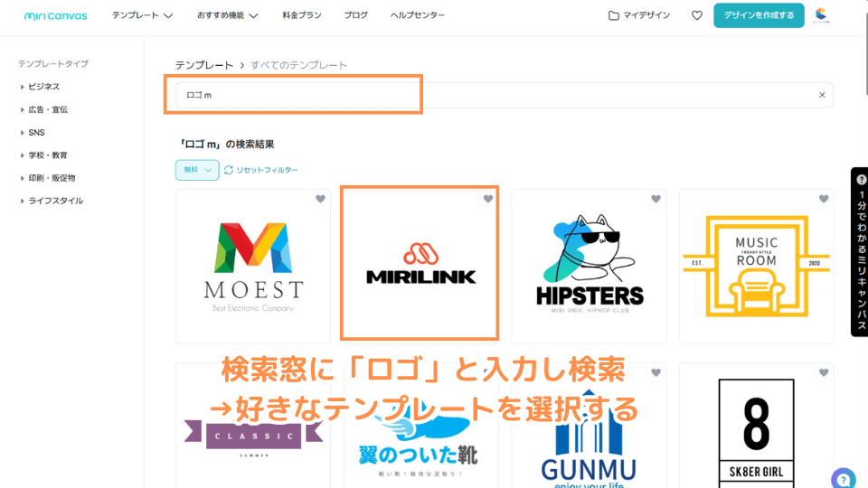868x488 pixels.
Task: Open ヘルプセンター in the top menu
Action: pos(418,15)
